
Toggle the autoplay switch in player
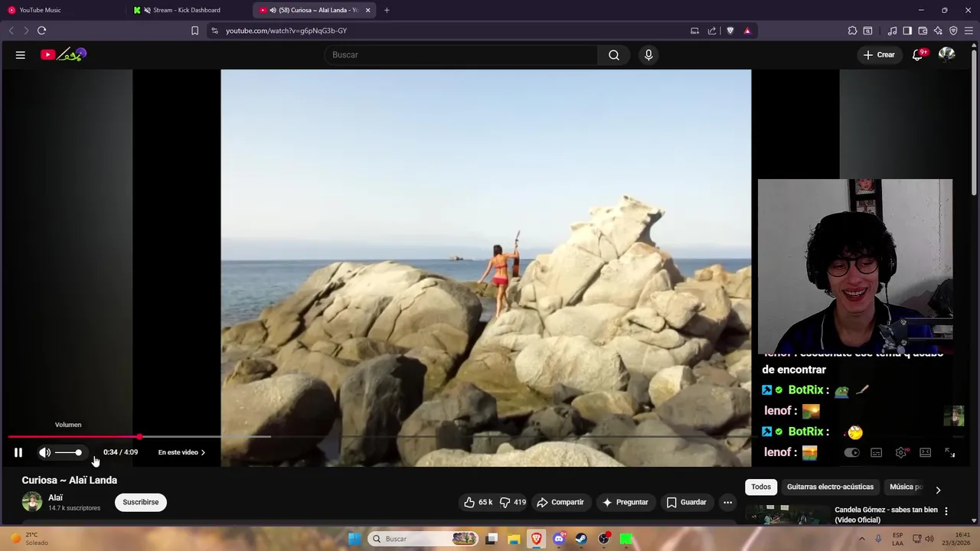click(851, 452)
